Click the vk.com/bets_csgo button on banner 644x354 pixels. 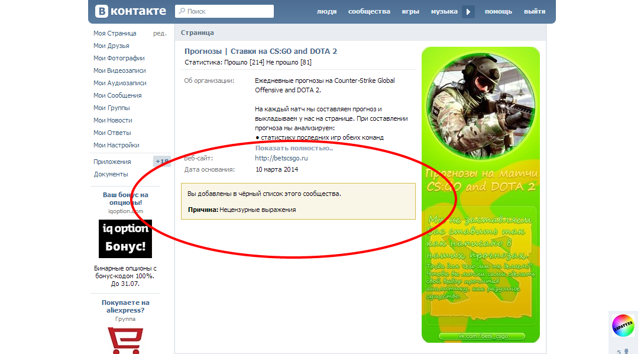click(481, 336)
